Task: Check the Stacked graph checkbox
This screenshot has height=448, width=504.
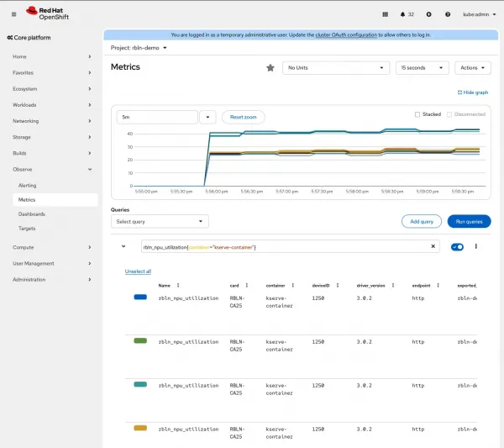Action: 417,114
